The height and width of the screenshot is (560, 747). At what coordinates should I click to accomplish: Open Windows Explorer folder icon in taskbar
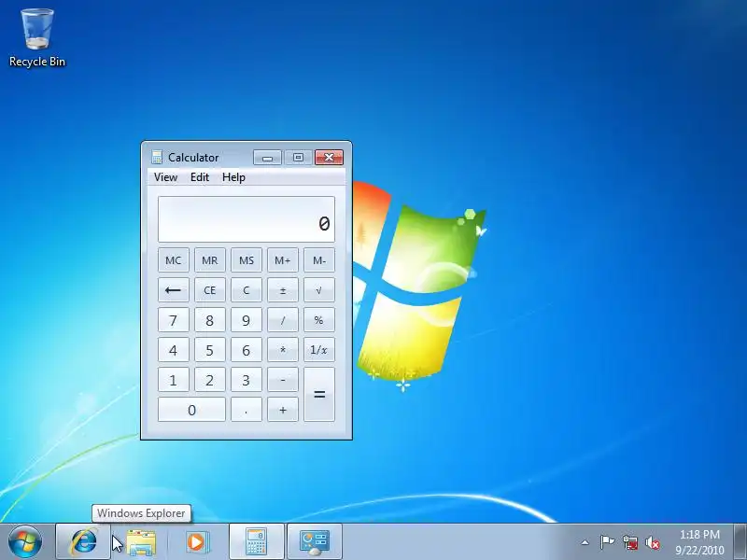(x=141, y=542)
